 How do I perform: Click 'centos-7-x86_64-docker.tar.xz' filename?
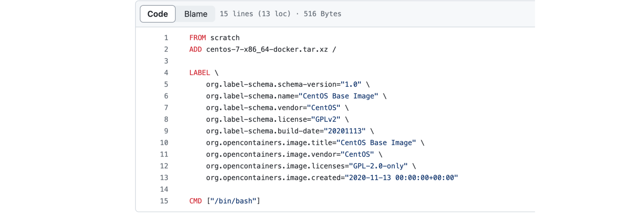267,49
